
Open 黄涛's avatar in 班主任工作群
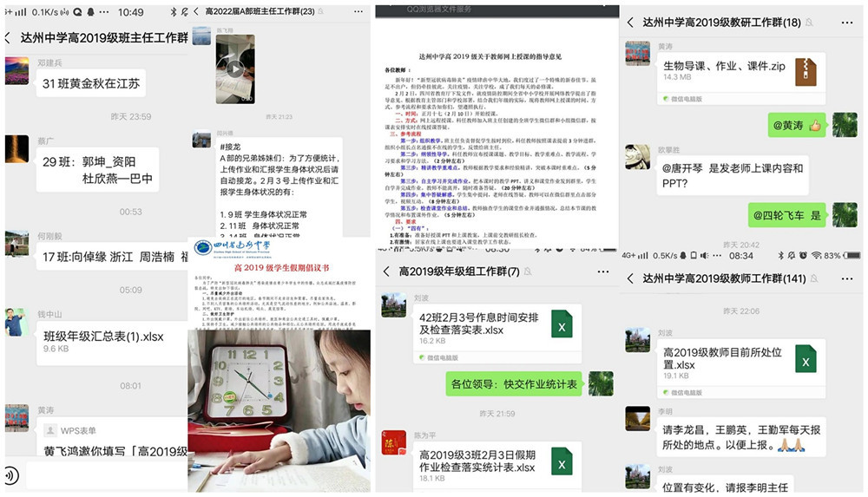tap(17, 418)
